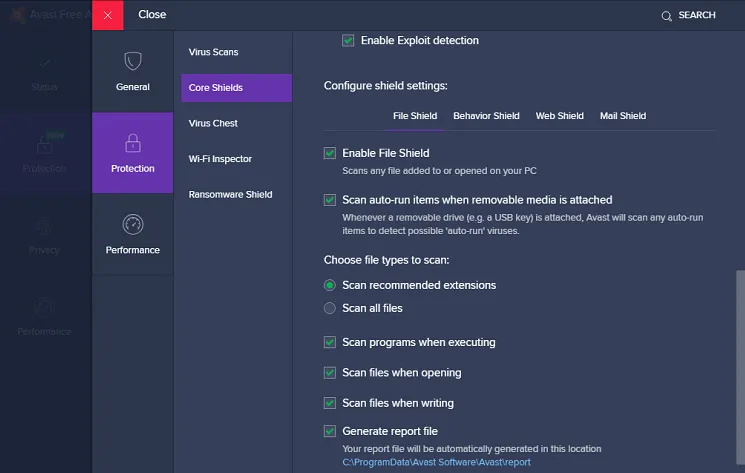Open Virus Scans settings

coord(237,52)
